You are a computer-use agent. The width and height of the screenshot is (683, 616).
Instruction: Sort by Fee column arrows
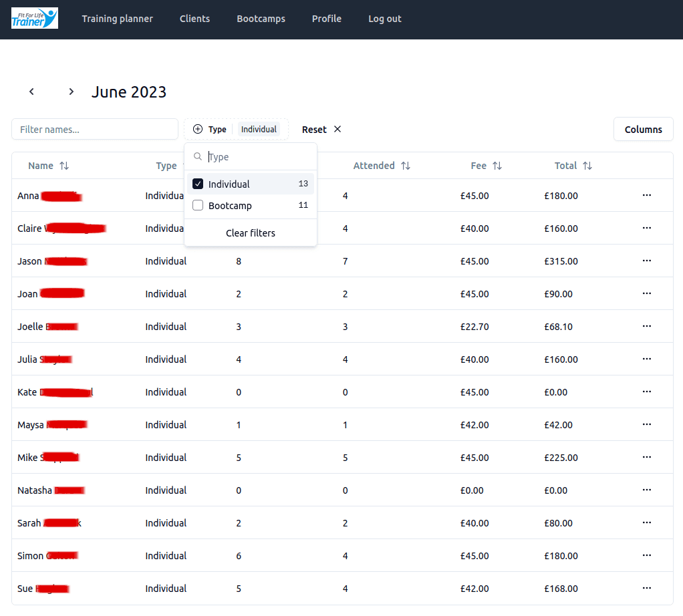(x=497, y=166)
